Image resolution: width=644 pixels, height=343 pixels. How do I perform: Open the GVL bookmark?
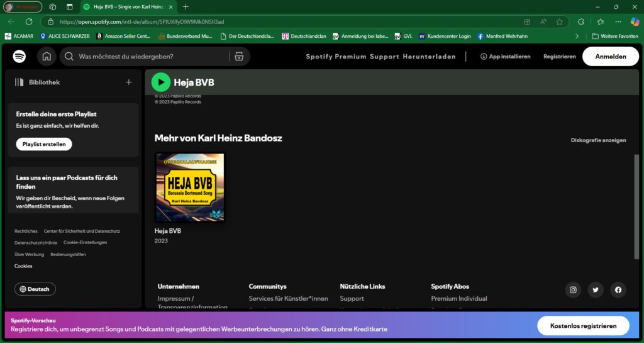click(403, 36)
